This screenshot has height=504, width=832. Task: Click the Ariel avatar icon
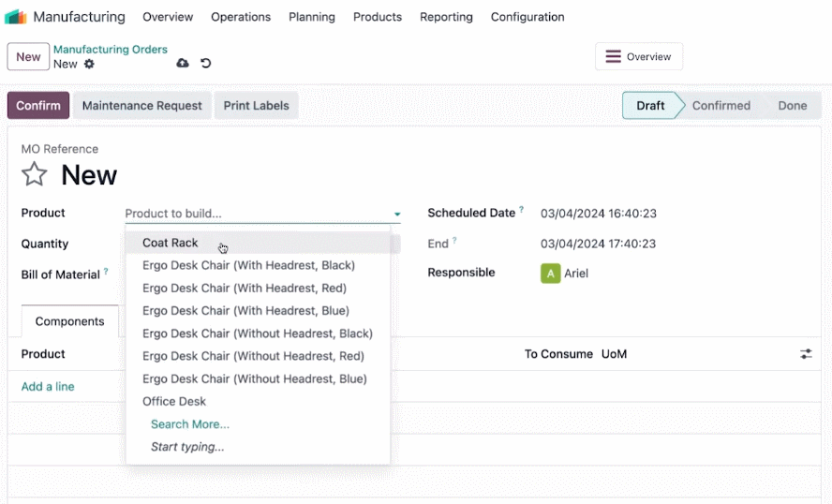[x=550, y=274]
